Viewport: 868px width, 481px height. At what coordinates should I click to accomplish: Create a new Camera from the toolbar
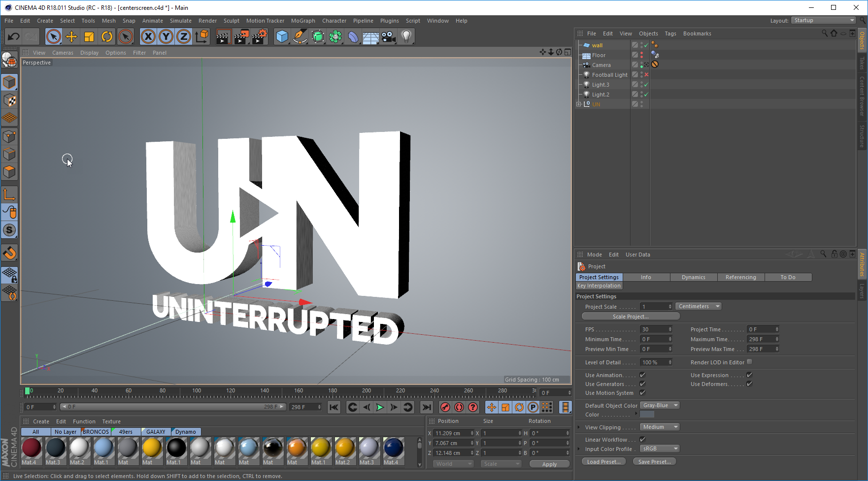(389, 36)
